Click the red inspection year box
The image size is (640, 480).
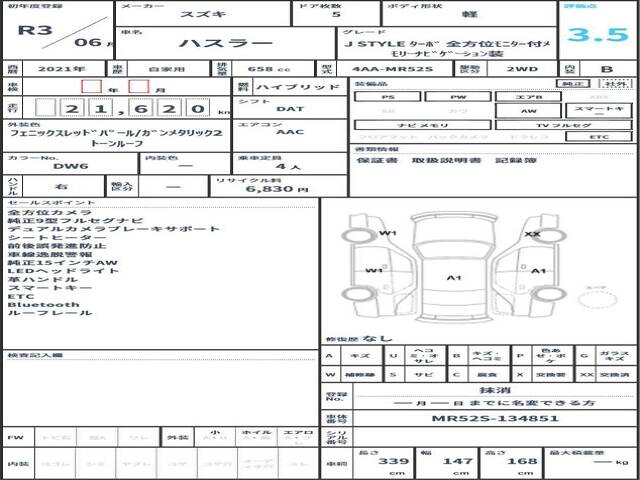click(x=91, y=87)
